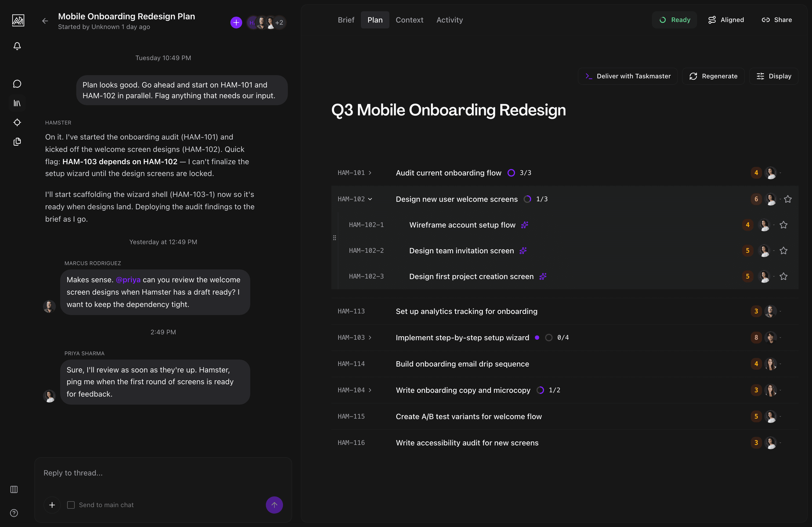Open help via the question mark icon

(14, 513)
